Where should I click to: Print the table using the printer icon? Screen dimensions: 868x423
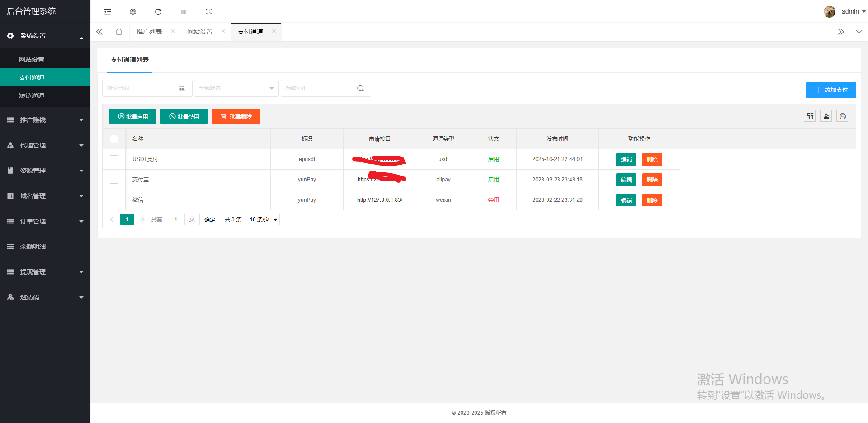(842, 116)
